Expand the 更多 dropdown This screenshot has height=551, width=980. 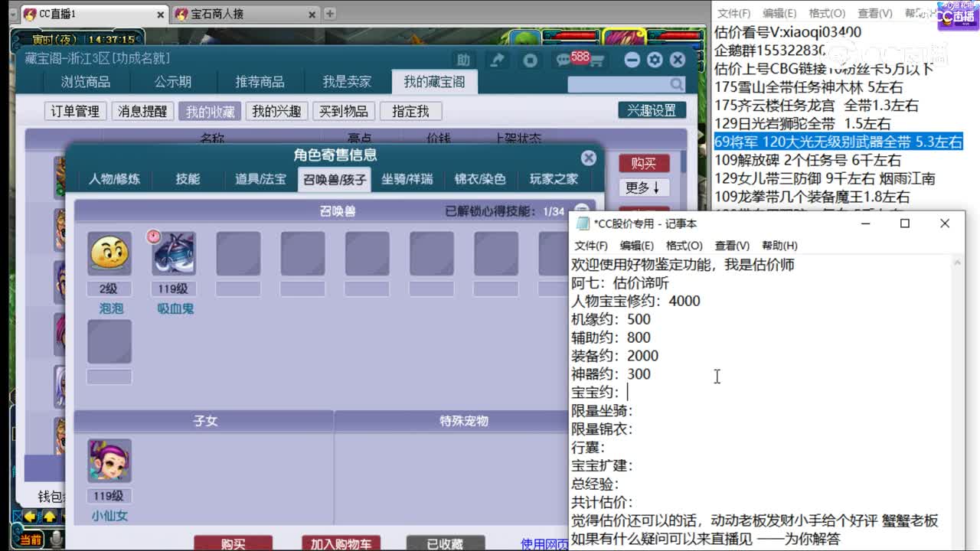(x=644, y=187)
